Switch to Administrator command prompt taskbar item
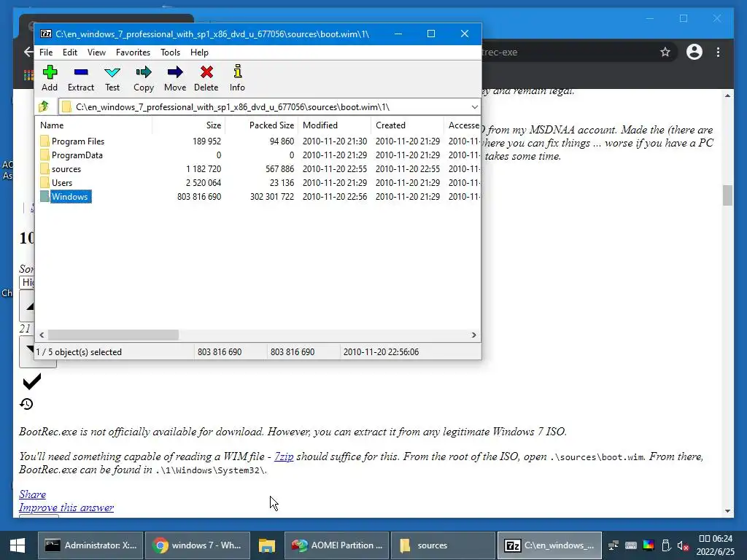 90,545
